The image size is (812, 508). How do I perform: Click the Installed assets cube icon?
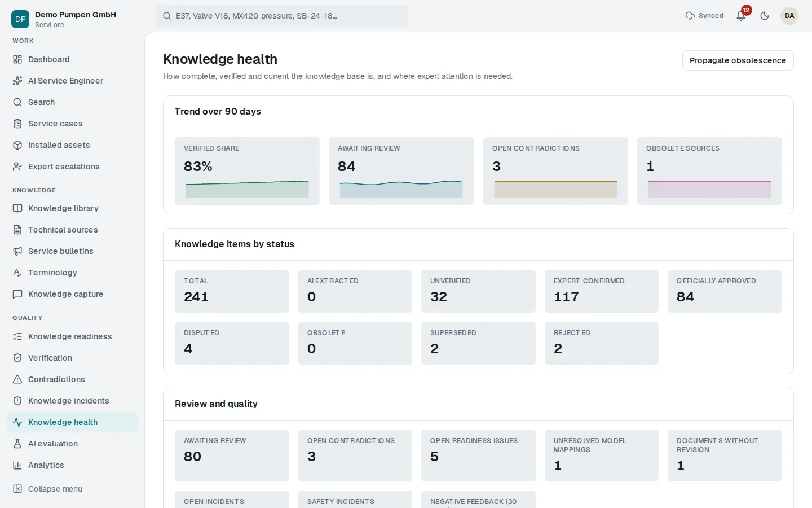17,145
